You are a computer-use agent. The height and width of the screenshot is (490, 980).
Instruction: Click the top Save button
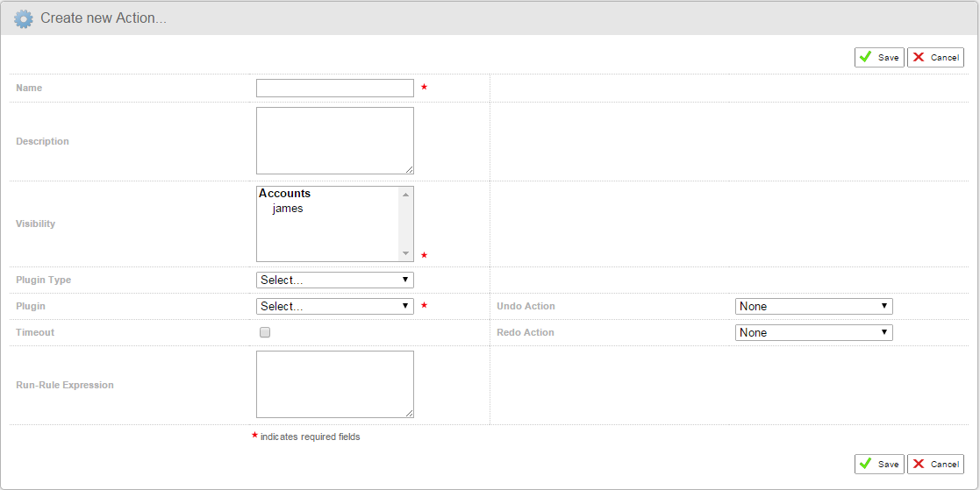[879, 57]
